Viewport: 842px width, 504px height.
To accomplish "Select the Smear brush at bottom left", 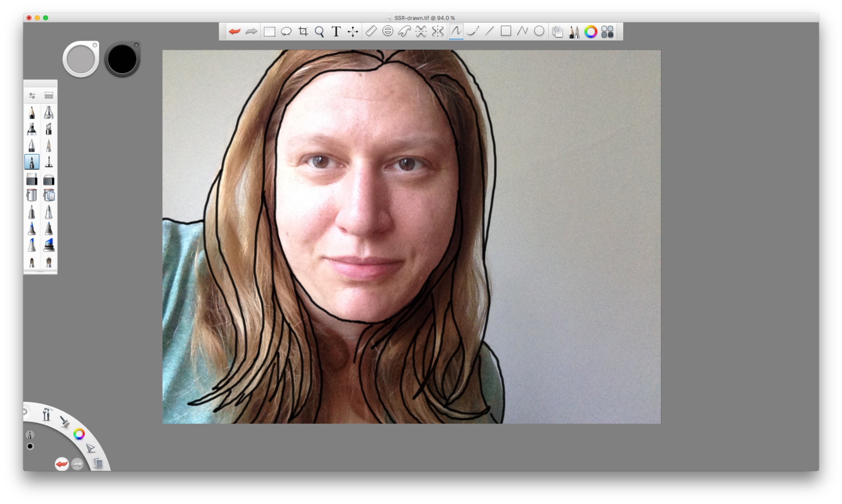I will [x=32, y=262].
